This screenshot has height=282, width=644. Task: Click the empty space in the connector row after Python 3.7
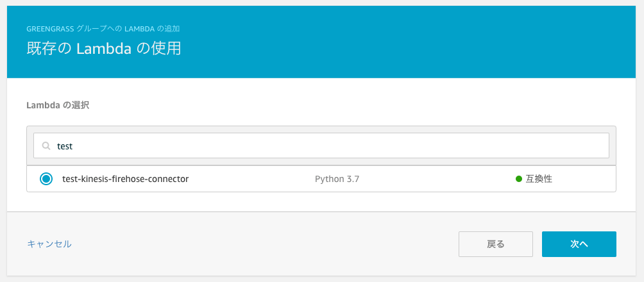click(436, 179)
